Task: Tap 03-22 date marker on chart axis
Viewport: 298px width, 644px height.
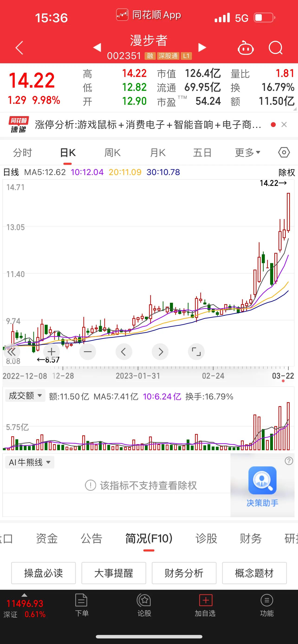Action: coord(283,376)
